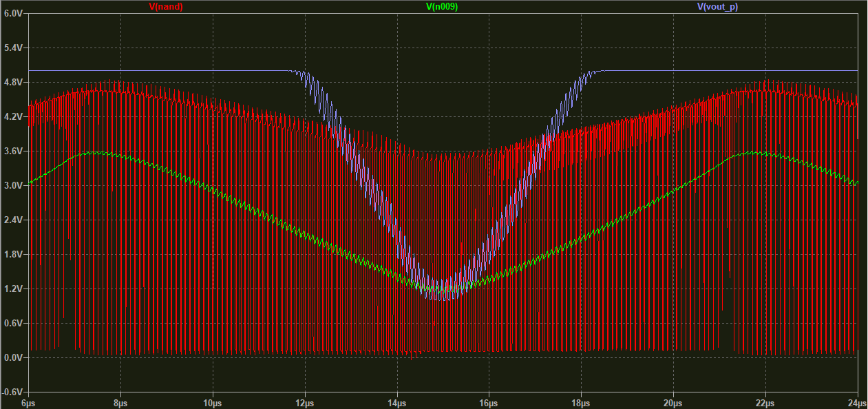The width and height of the screenshot is (868, 409).
Task: Click the 24µs label at axis end
Action: pyautogui.click(x=856, y=403)
